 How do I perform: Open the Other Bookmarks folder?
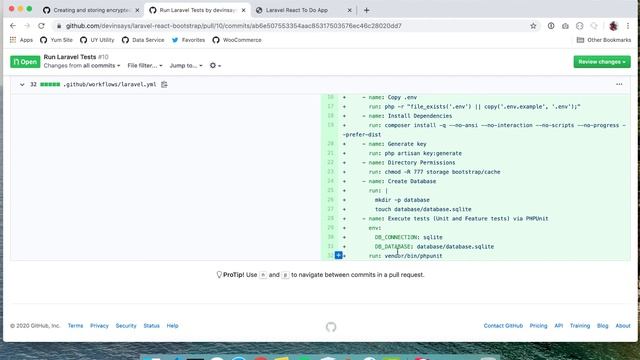click(x=604, y=40)
